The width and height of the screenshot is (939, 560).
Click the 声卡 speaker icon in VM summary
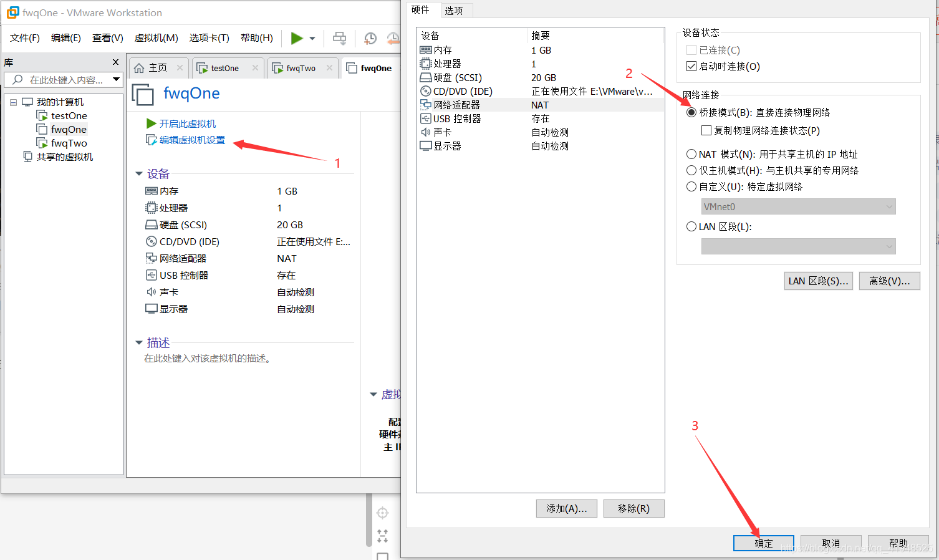pos(151,292)
